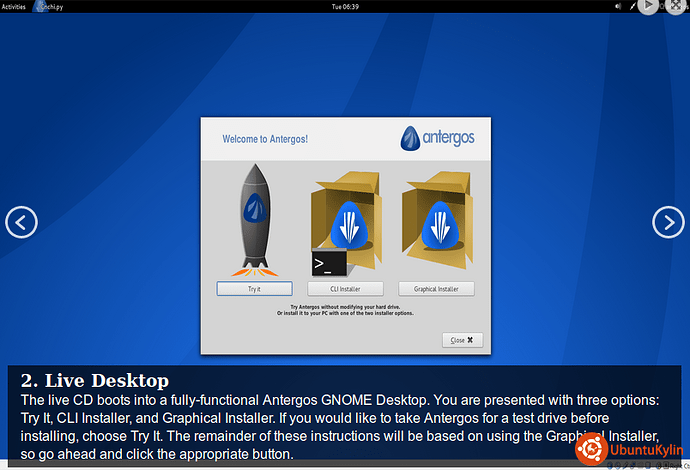Go to the previous slide arrow
The width and height of the screenshot is (690, 470).
tap(21, 222)
